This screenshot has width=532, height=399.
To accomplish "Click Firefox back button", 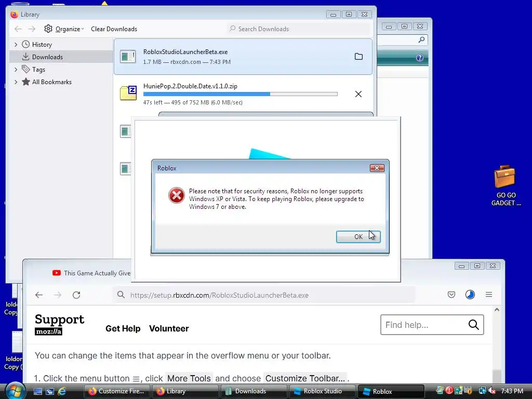I will 39,295.
